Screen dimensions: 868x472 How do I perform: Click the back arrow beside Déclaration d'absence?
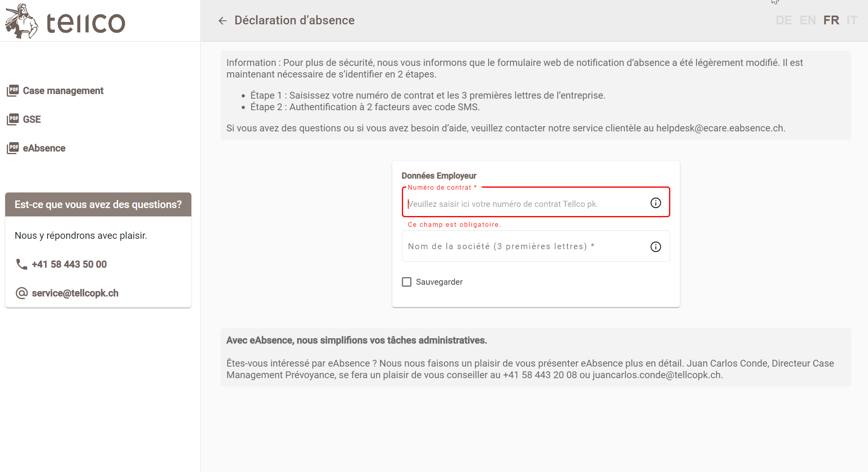tap(222, 21)
